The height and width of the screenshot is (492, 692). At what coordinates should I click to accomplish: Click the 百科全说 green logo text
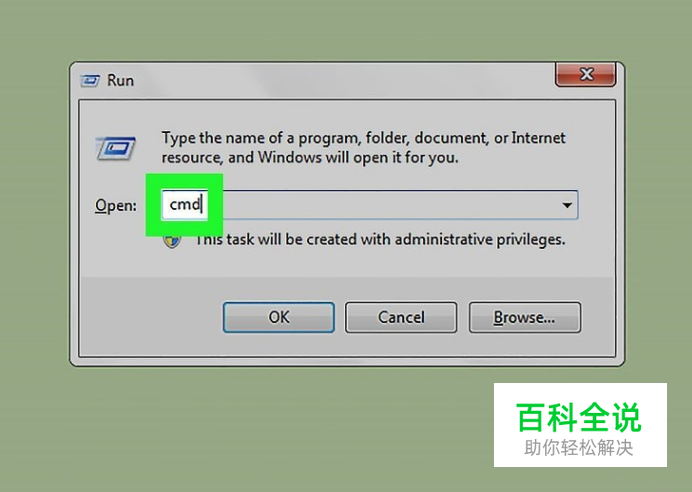pos(579,417)
